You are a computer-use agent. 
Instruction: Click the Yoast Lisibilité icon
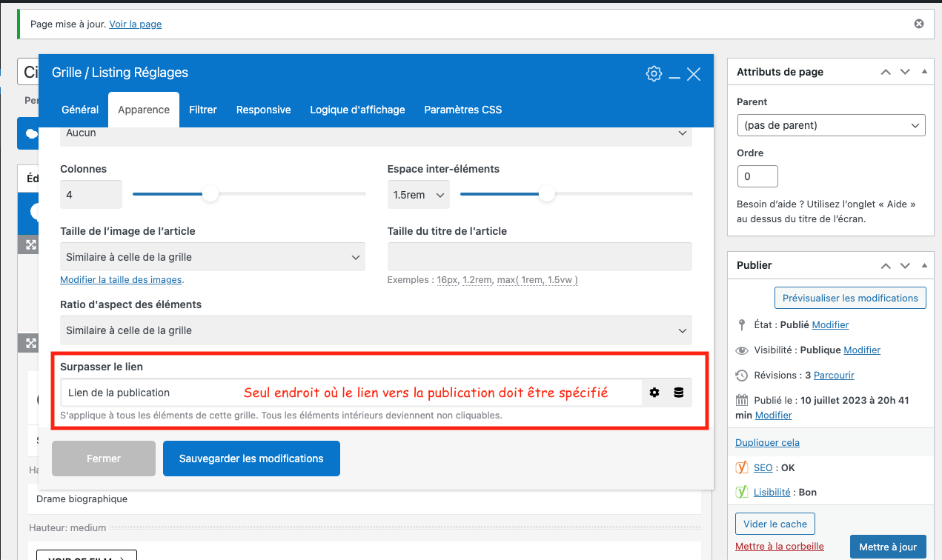point(742,492)
